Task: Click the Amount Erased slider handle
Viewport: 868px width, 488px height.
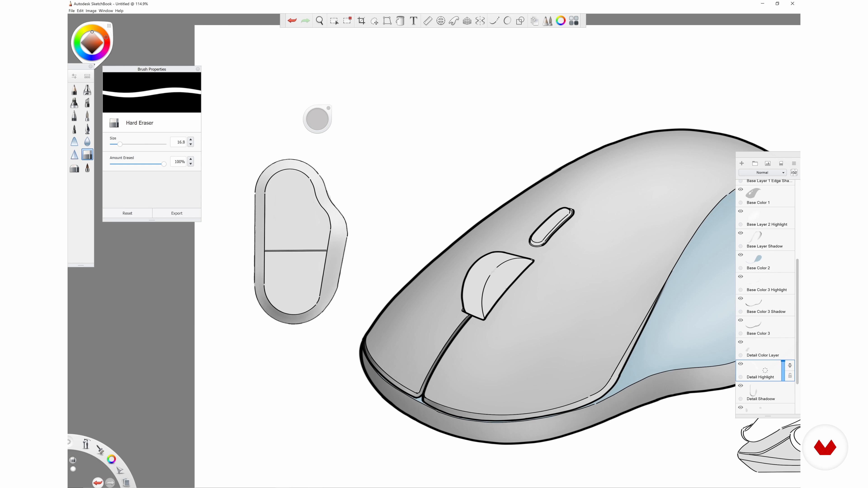Action: [164, 164]
